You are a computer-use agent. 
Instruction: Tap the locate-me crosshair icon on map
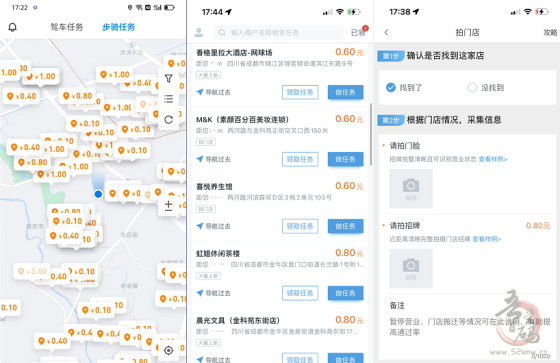169,350
